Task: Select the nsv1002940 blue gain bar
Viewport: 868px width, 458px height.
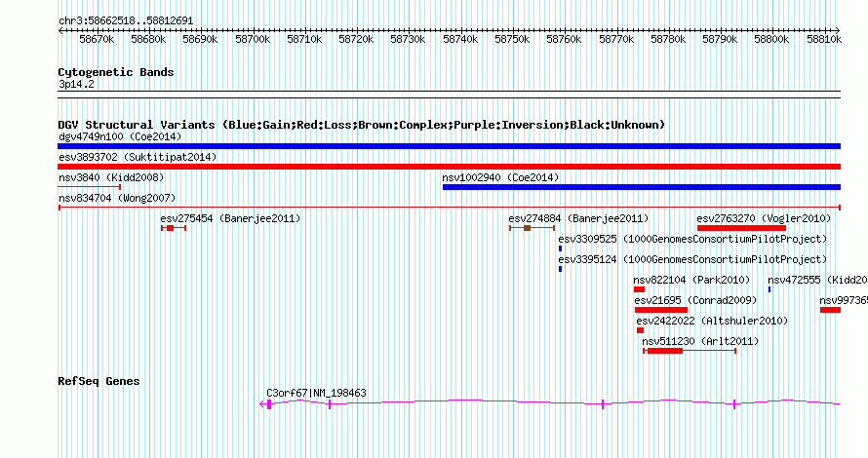Action: pos(642,187)
